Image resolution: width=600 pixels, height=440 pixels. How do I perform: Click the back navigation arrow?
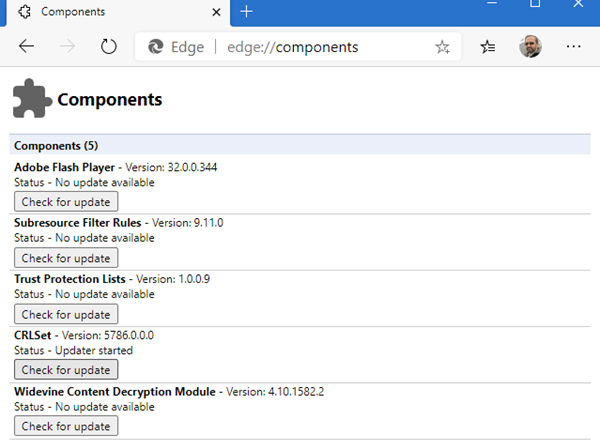tap(27, 47)
